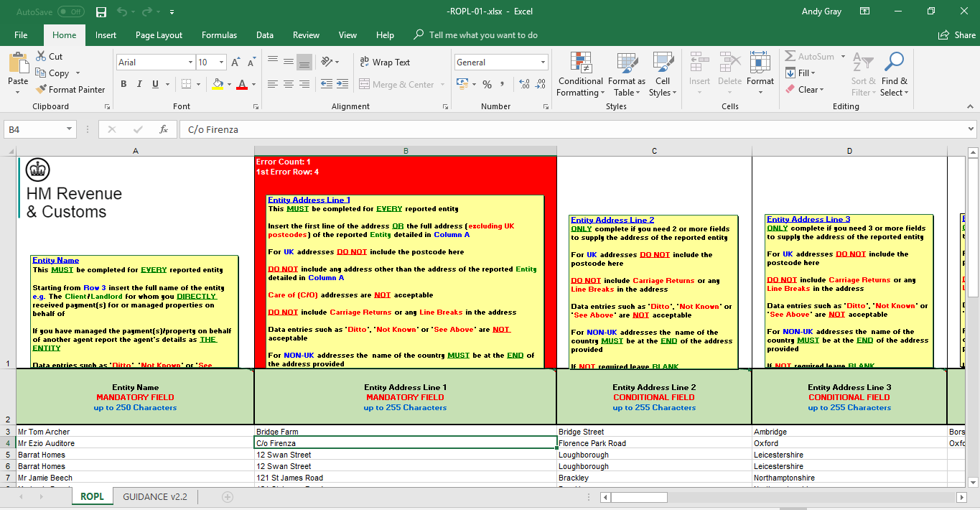This screenshot has width=980, height=510.
Task: Click the Borders icon in Font group
Action: tap(187, 85)
